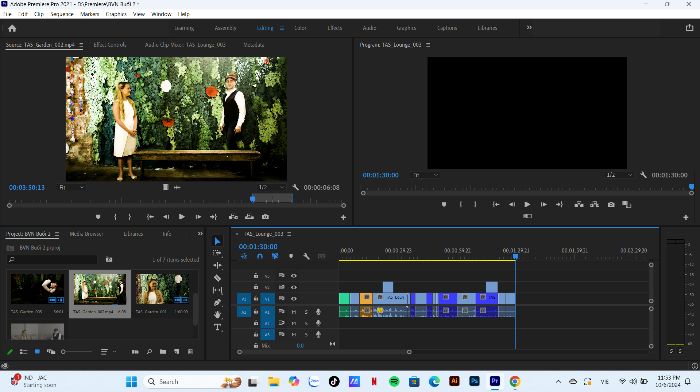Open timeline display settings wrench

tap(306, 256)
